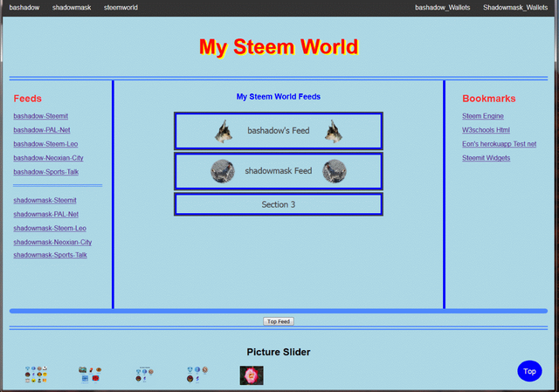559x392 pixels.
Task: Open the shadowmask-PAL-Net feed link
Action: (x=46, y=214)
